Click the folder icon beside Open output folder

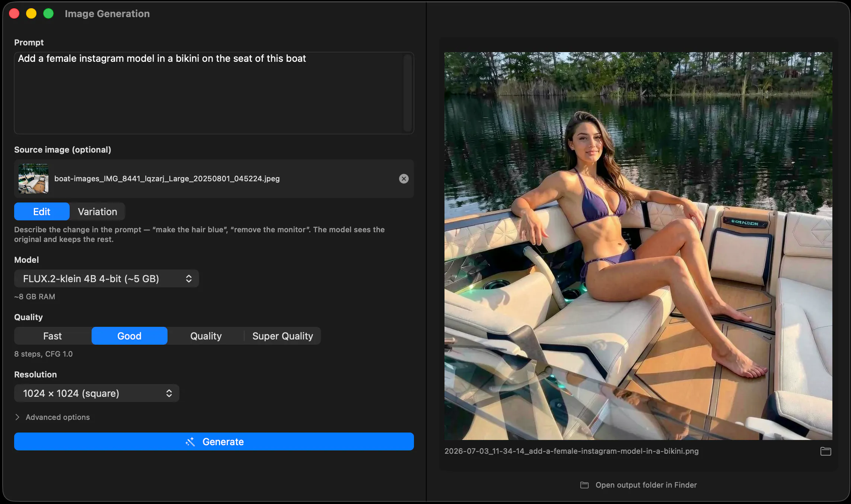pyautogui.click(x=584, y=485)
